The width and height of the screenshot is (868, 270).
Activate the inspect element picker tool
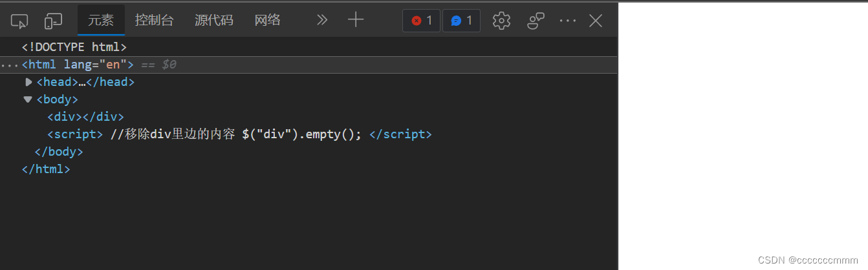click(x=19, y=21)
